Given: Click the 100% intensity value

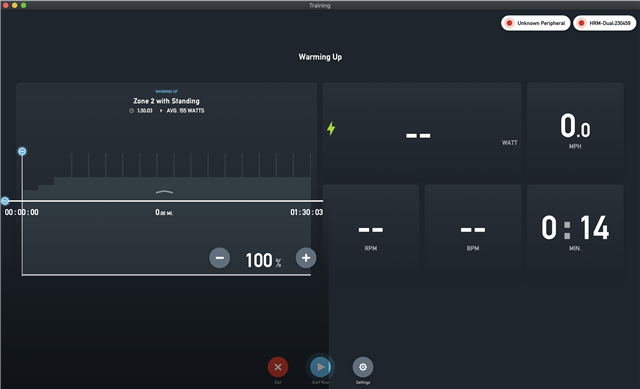Looking at the screenshot, I should [263, 260].
